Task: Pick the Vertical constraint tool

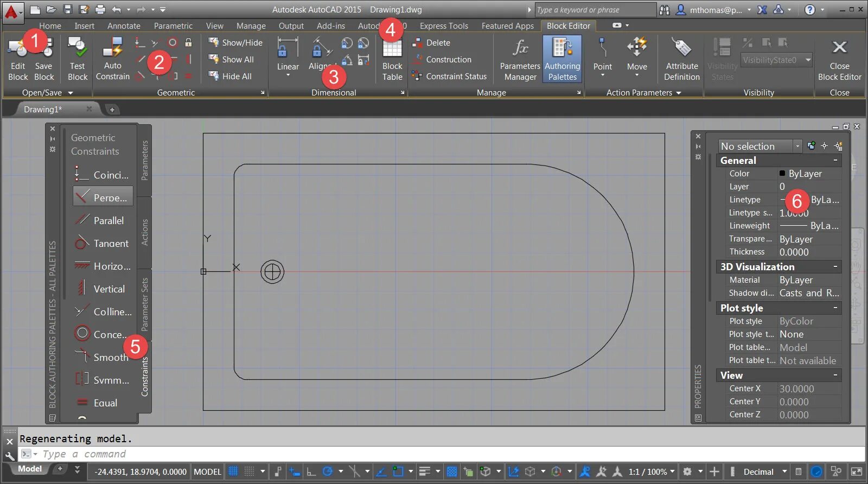Action: pos(103,289)
